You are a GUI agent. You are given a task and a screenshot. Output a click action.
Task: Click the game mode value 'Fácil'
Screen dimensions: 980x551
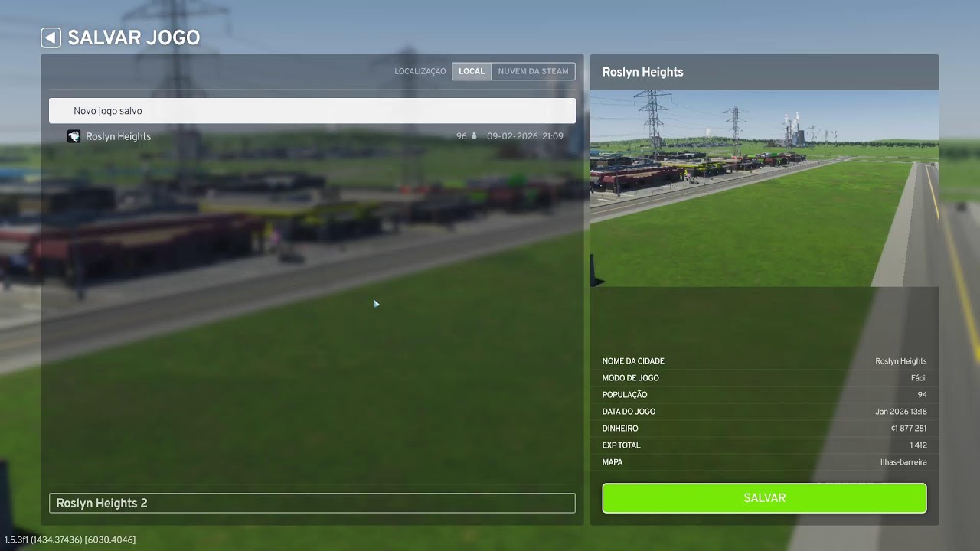pos(919,378)
